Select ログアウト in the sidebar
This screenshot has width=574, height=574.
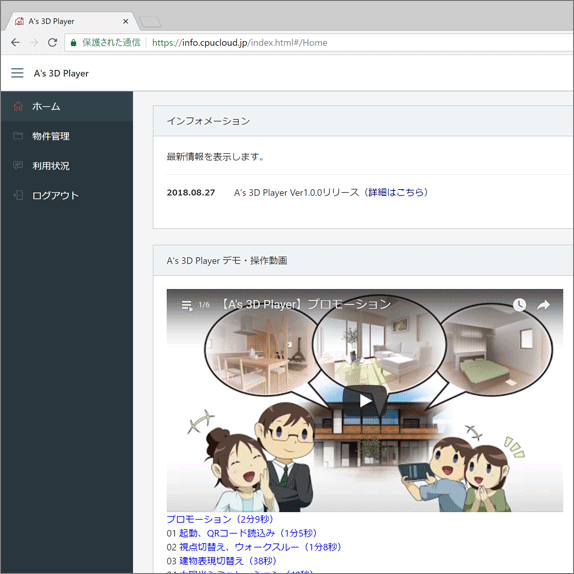click(67, 195)
